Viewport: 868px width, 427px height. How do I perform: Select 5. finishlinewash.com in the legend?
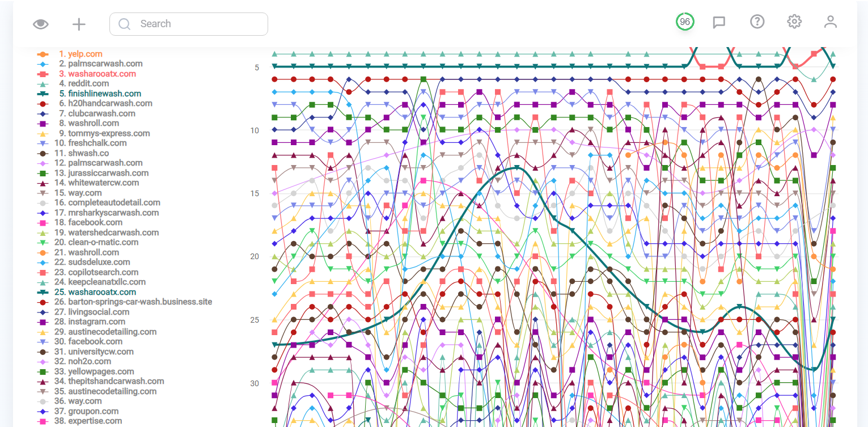tap(89, 94)
